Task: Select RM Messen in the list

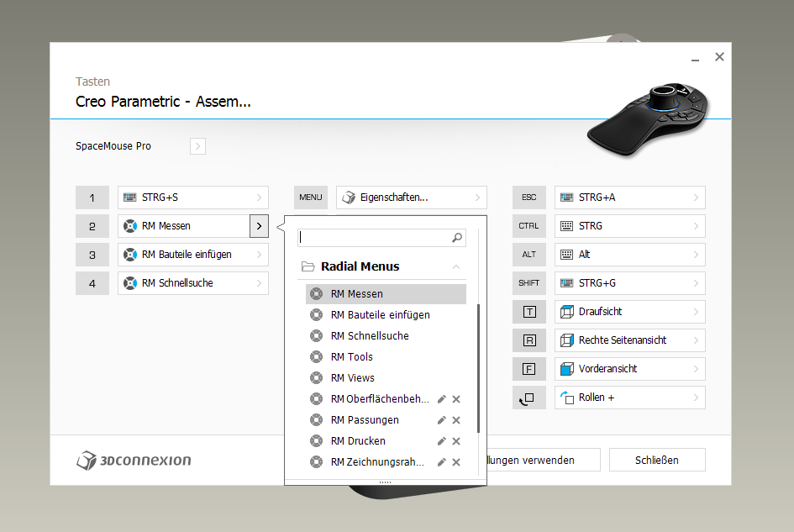Action: pyautogui.click(x=386, y=294)
